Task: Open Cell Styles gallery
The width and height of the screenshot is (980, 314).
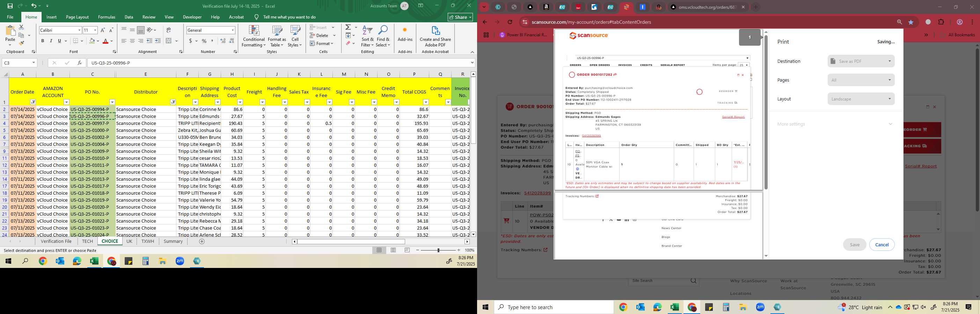Action: point(295,37)
